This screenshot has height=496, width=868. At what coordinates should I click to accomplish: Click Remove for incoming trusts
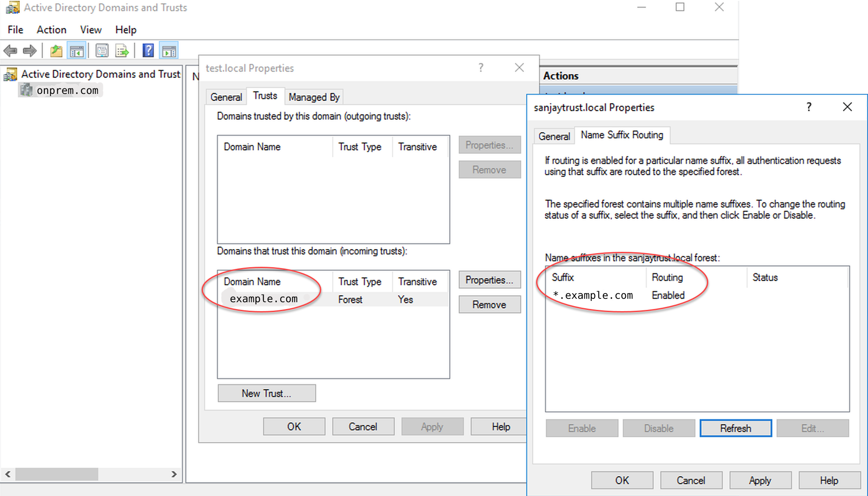[489, 305]
